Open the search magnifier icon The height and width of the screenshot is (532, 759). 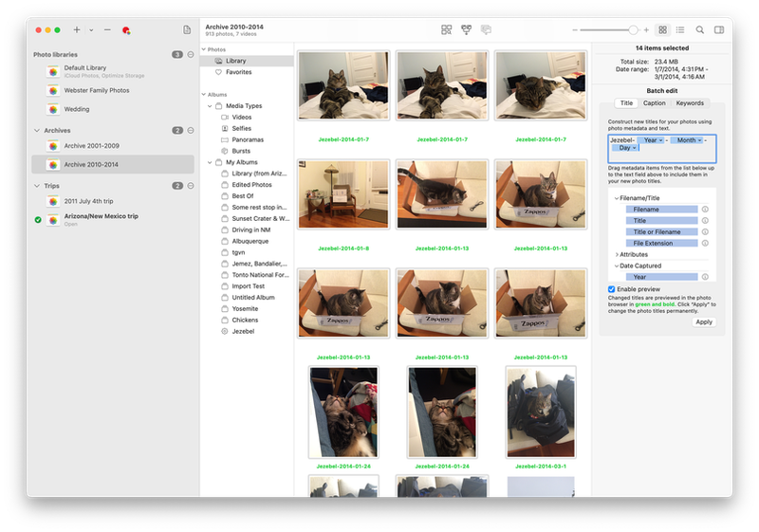(700, 30)
